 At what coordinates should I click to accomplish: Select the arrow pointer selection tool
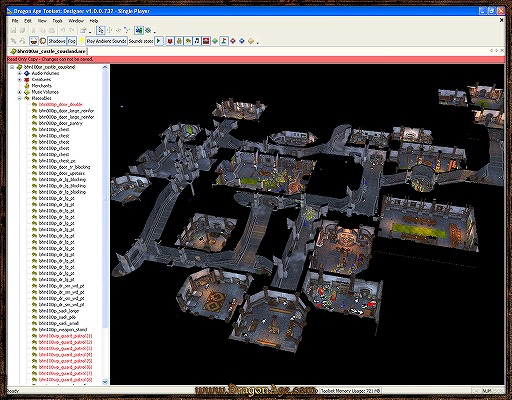coord(100,30)
